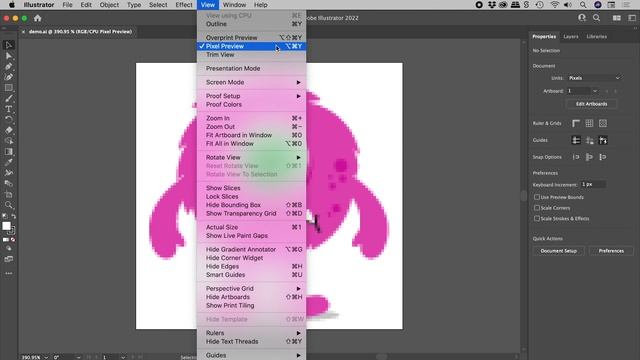Viewport: 640px width, 360px height.
Task: Open the Units dropdown showing Pixels
Action: pyautogui.click(x=595, y=78)
